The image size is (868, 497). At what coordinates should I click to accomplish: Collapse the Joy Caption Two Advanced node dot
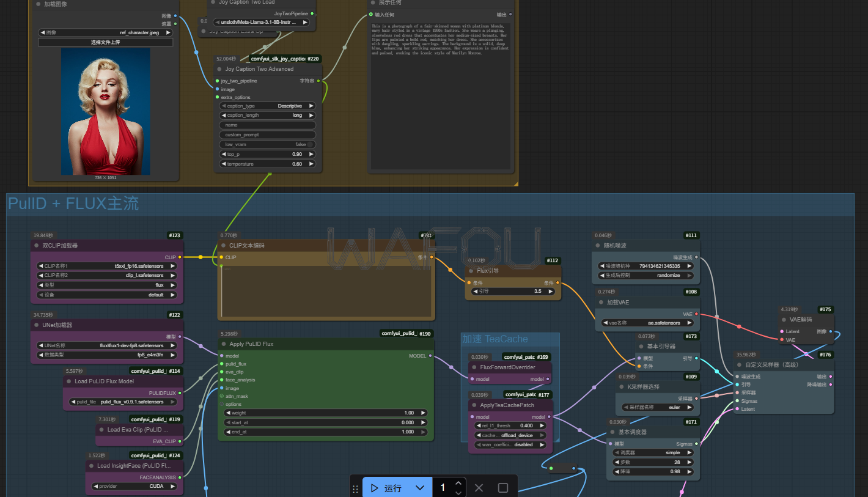(x=219, y=69)
